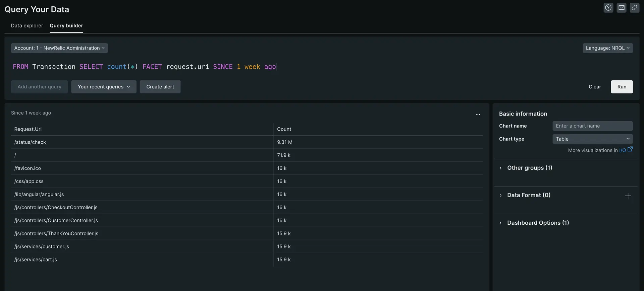This screenshot has height=291, width=644.
Task: Run the NRQL query
Action: [x=622, y=87]
